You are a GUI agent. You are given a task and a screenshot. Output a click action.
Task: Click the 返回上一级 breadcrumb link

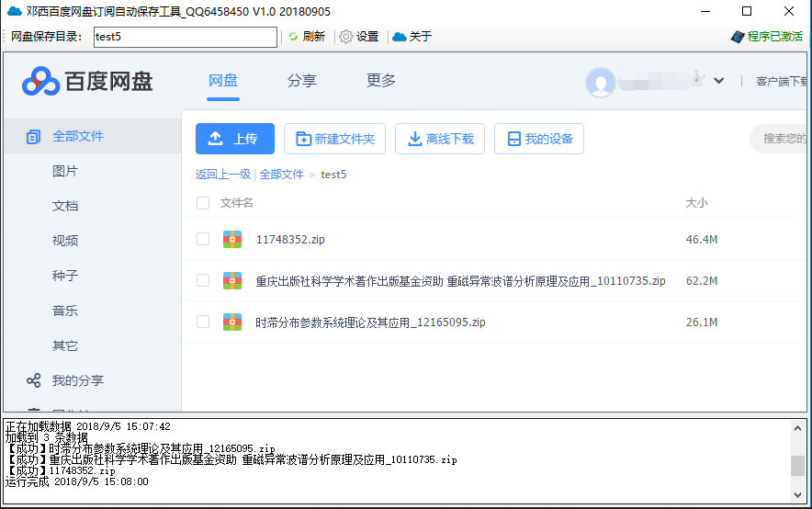pyautogui.click(x=223, y=175)
